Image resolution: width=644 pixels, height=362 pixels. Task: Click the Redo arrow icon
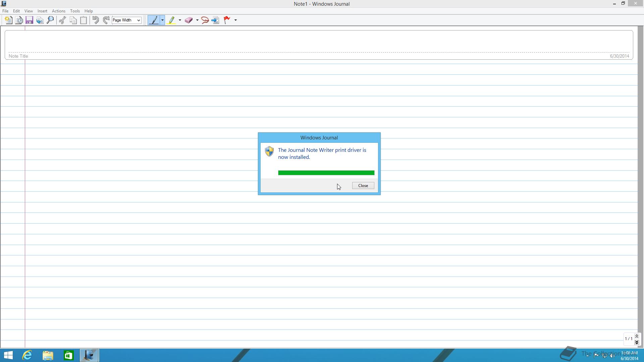[106, 20]
